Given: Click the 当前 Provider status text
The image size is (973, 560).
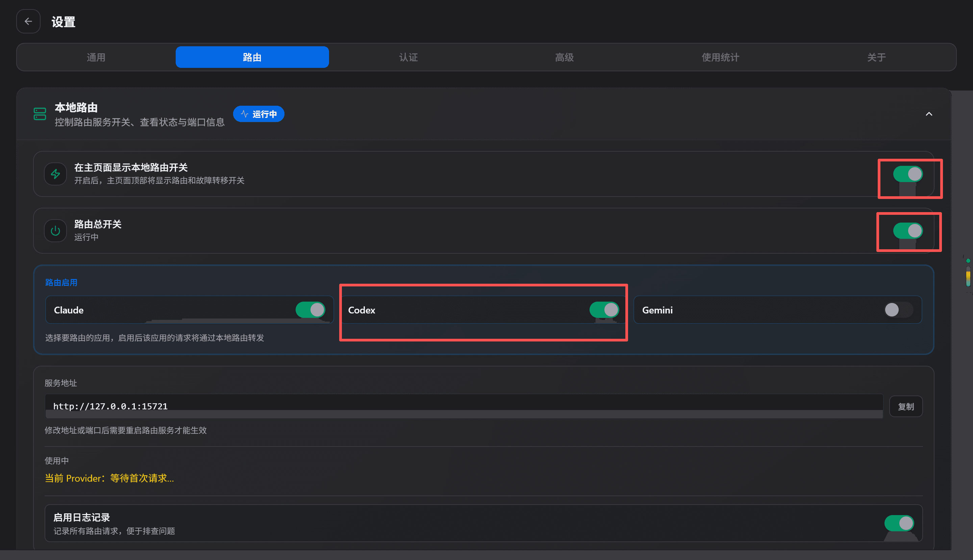Looking at the screenshot, I should [x=109, y=478].
